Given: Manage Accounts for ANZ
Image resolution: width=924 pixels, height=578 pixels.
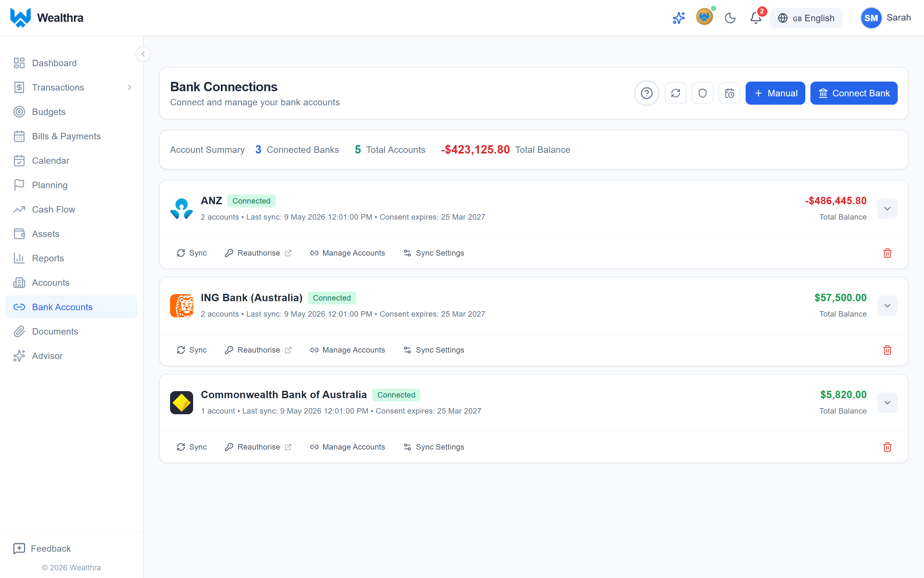Looking at the screenshot, I should point(347,253).
